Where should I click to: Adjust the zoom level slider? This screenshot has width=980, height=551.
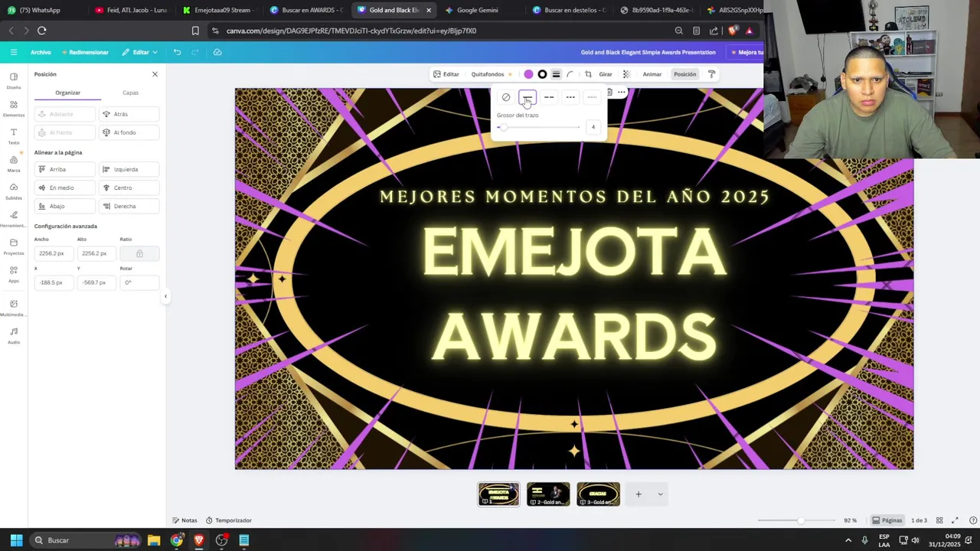(796, 520)
